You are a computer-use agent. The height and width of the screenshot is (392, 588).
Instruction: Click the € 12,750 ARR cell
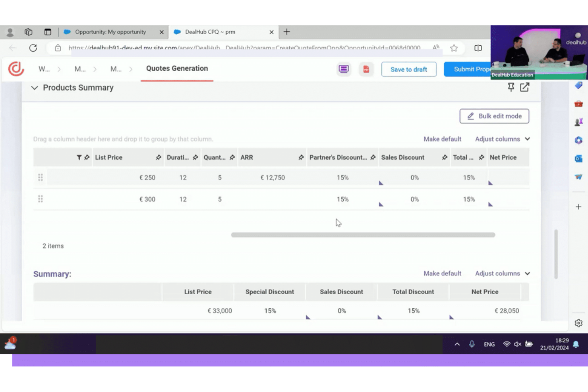(273, 178)
